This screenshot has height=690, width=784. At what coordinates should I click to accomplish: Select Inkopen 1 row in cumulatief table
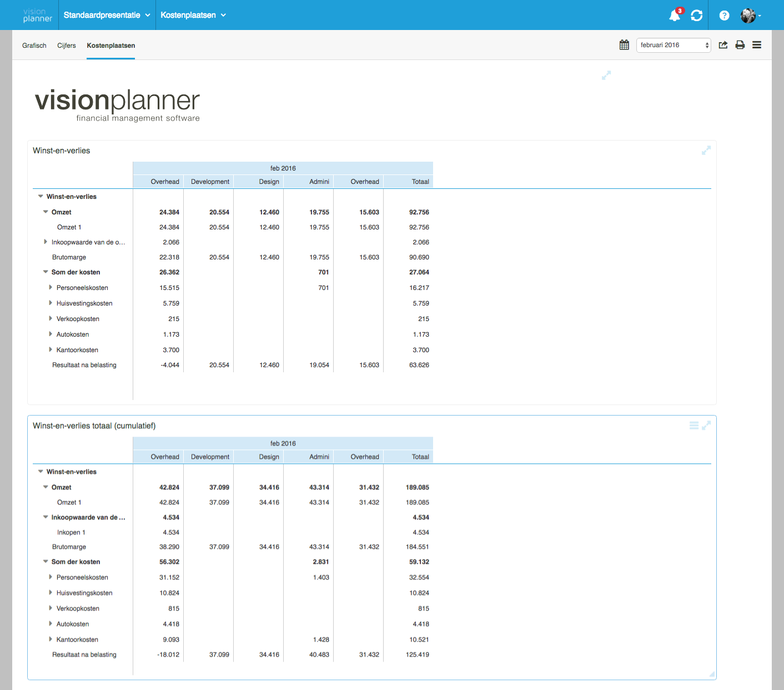click(x=71, y=532)
